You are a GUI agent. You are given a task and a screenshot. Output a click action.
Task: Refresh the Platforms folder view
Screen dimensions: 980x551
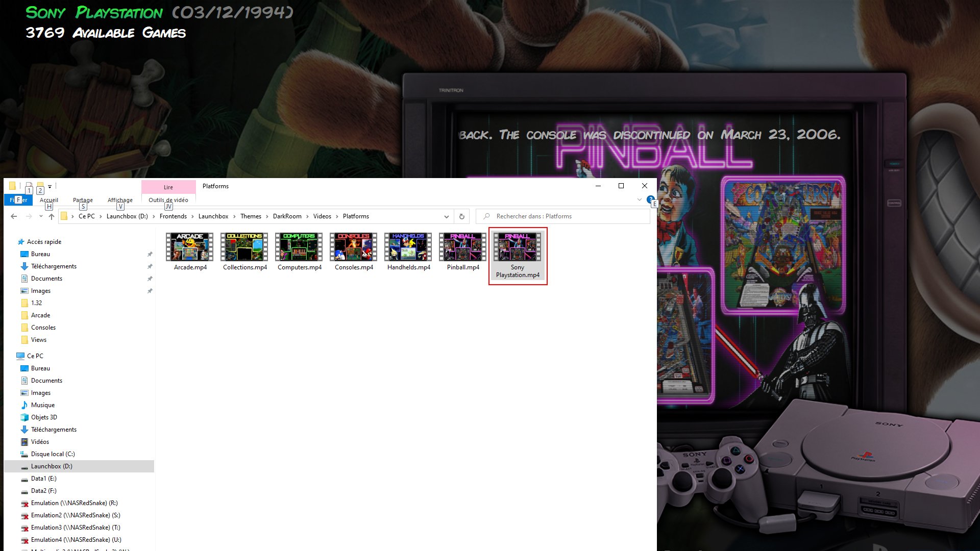(x=461, y=216)
